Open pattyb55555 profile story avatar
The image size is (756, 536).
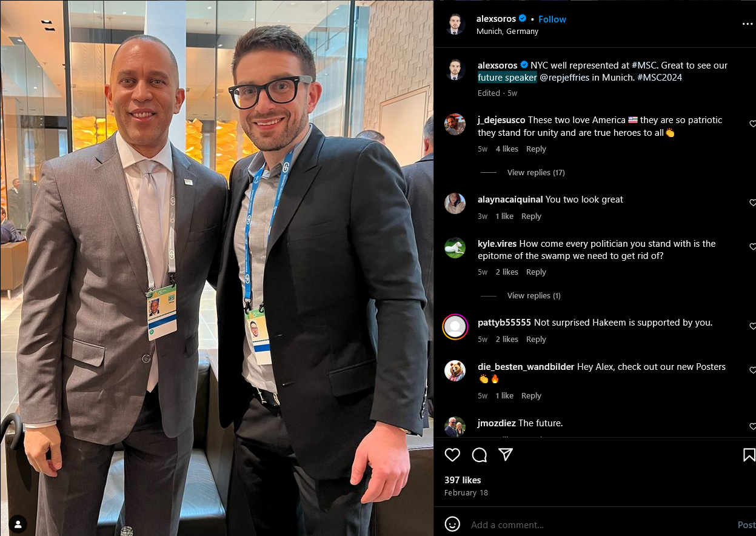coord(455,327)
